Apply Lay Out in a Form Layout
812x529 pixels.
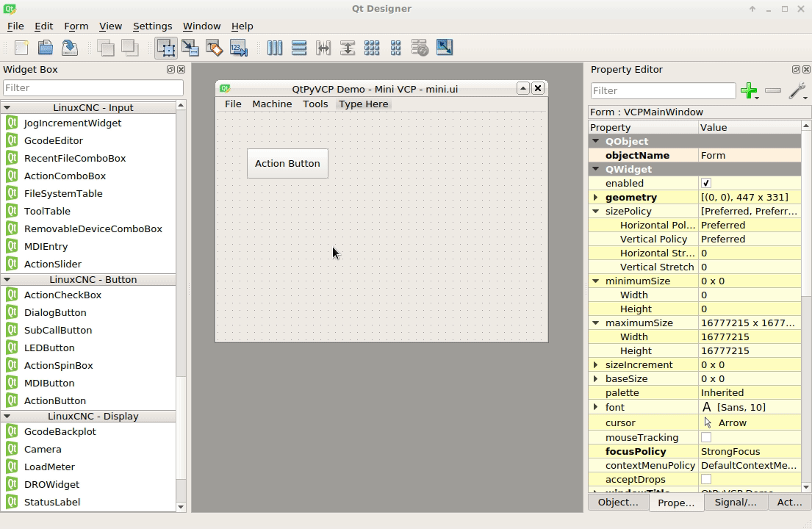click(x=395, y=48)
